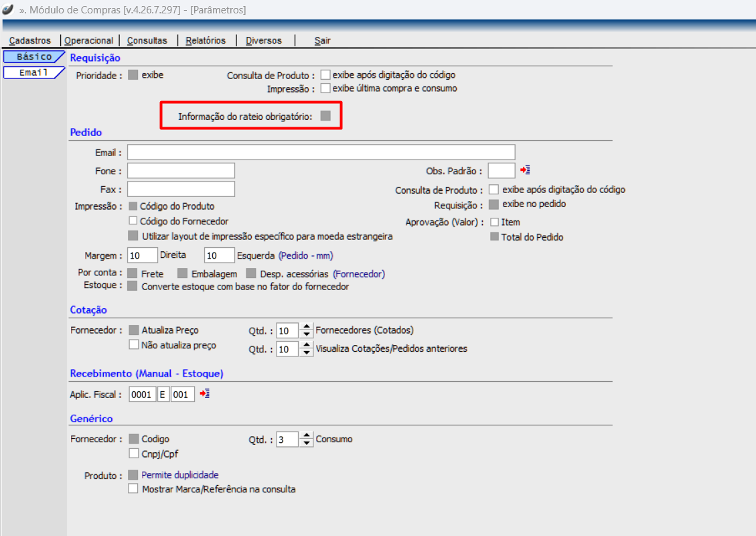
Task: Select the Básico tab
Action: point(33,57)
